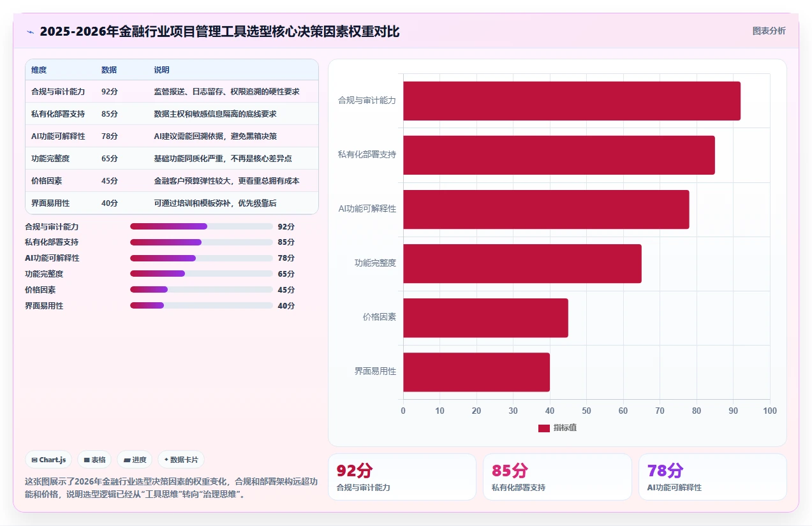Click the 指标值 legend label
The height and width of the screenshot is (526, 812).
click(565, 428)
